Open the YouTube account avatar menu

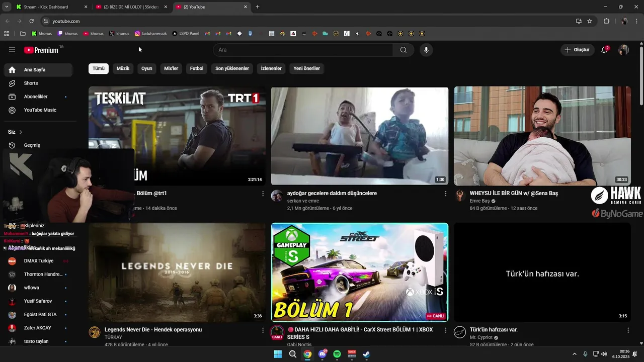click(623, 50)
